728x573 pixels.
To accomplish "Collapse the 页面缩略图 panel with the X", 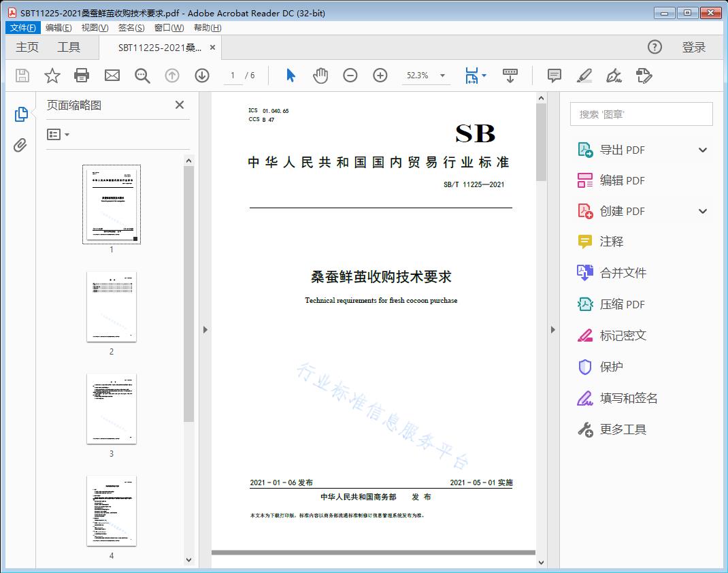I will (x=179, y=105).
